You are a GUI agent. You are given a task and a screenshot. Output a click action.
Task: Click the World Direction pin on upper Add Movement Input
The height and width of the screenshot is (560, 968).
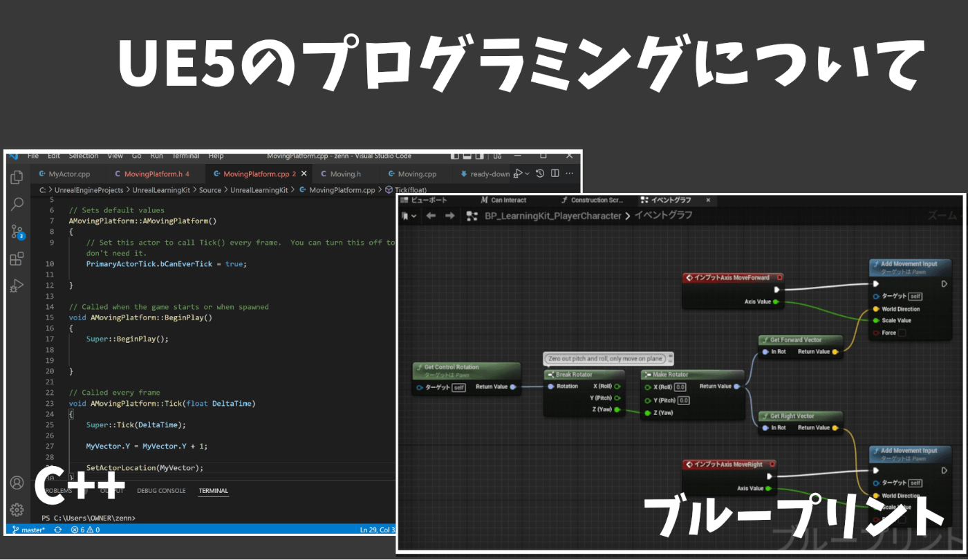[876, 309]
